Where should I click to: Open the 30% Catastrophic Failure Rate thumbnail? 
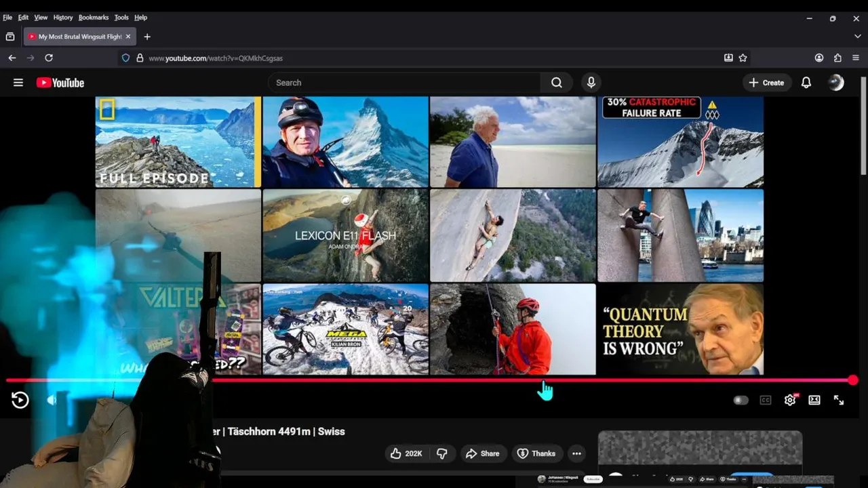[x=680, y=142]
